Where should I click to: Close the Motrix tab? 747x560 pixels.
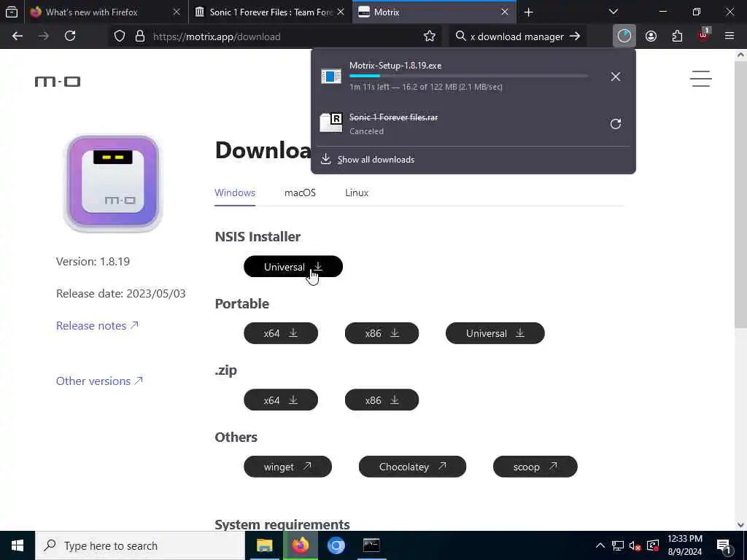pyautogui.click(x=505, y=12)
